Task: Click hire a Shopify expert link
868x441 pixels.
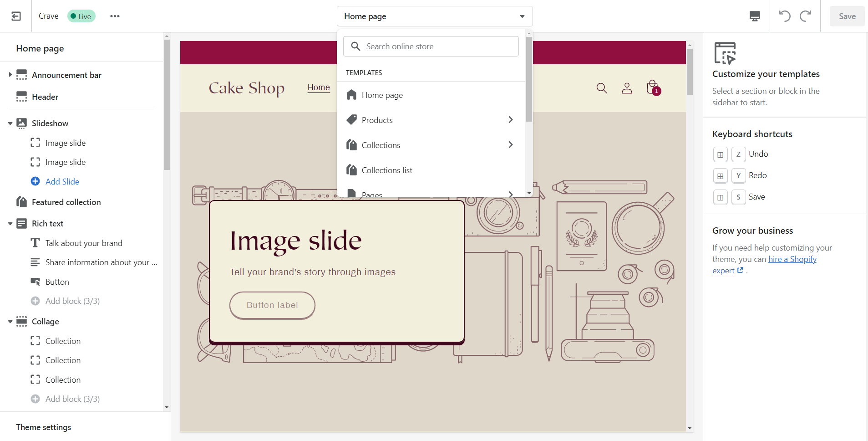Action: click(765, 265)
